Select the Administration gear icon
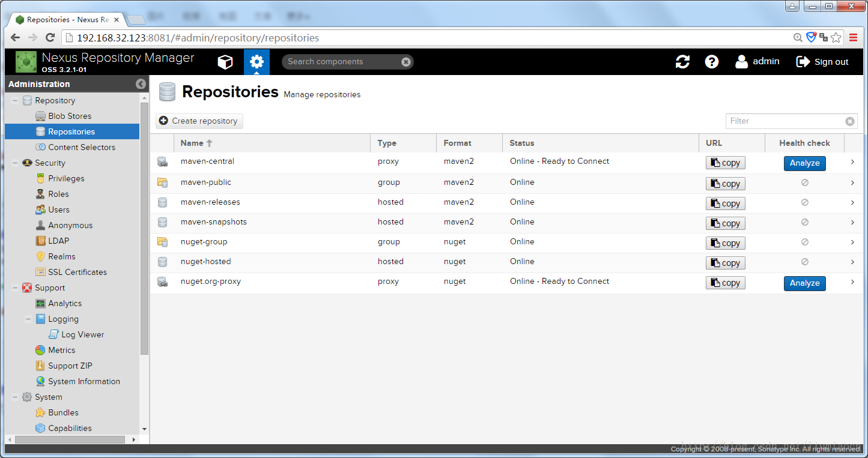 point(256,62)
